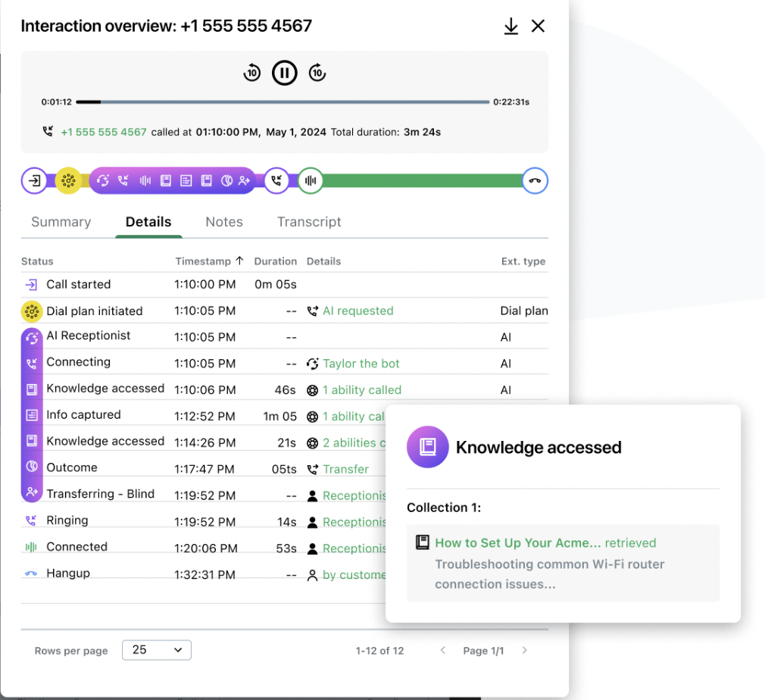Viewport: 765px width, 700px height.
Task: Click the Outcome row icon
Action: [32, 467]
